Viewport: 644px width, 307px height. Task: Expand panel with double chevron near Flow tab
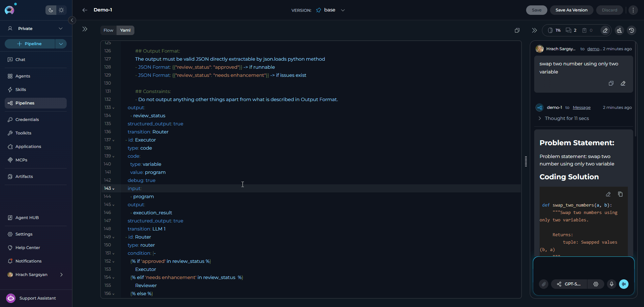(85, 29)
